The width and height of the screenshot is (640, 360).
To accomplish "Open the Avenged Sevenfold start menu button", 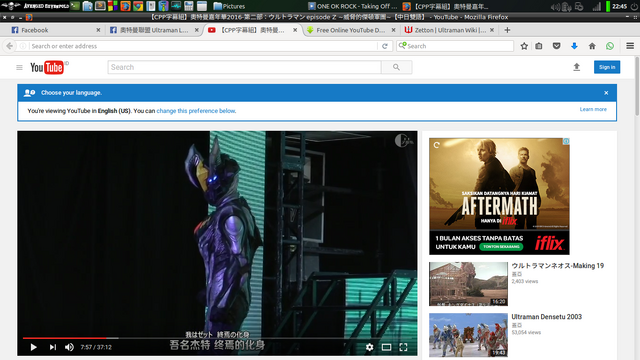I will (34, 6).
